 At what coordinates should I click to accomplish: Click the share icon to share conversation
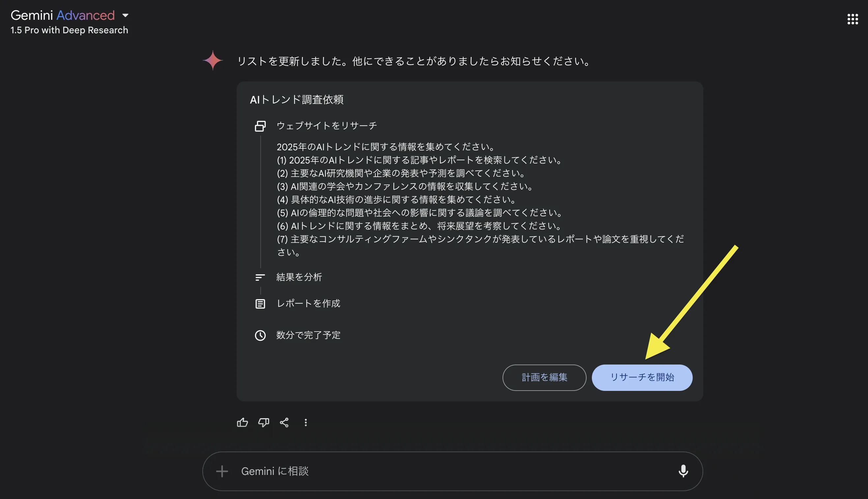tap(284, 423)
